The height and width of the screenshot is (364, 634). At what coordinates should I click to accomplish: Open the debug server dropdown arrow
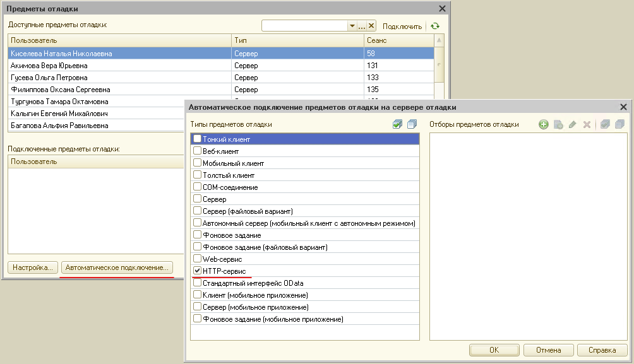point(352,26)
